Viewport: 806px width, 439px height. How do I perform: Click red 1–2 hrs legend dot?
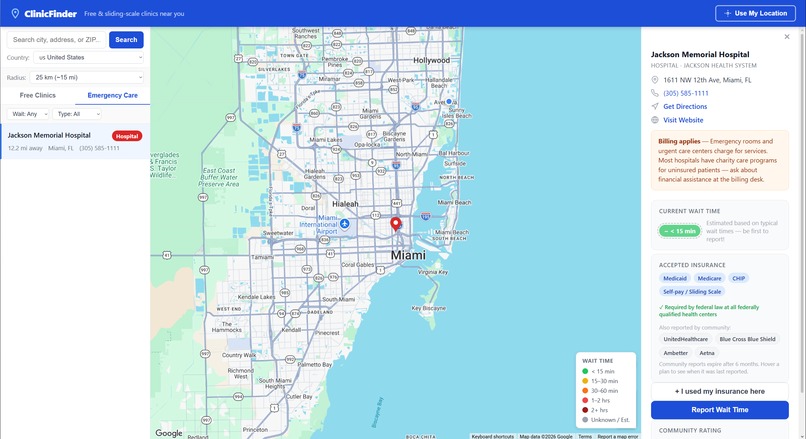coord(585,400)
